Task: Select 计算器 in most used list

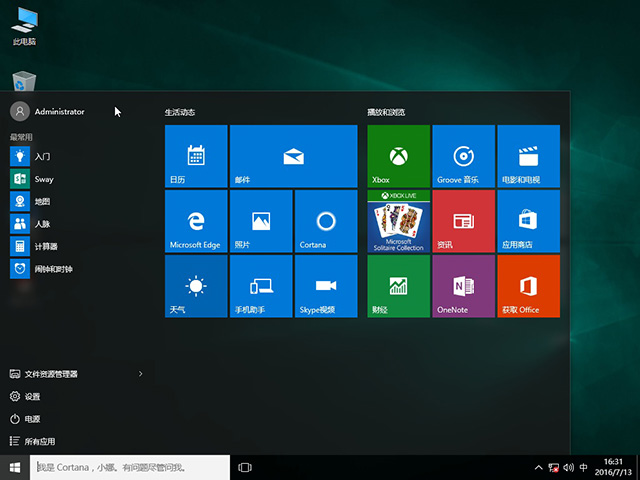Action: (46, 246)
